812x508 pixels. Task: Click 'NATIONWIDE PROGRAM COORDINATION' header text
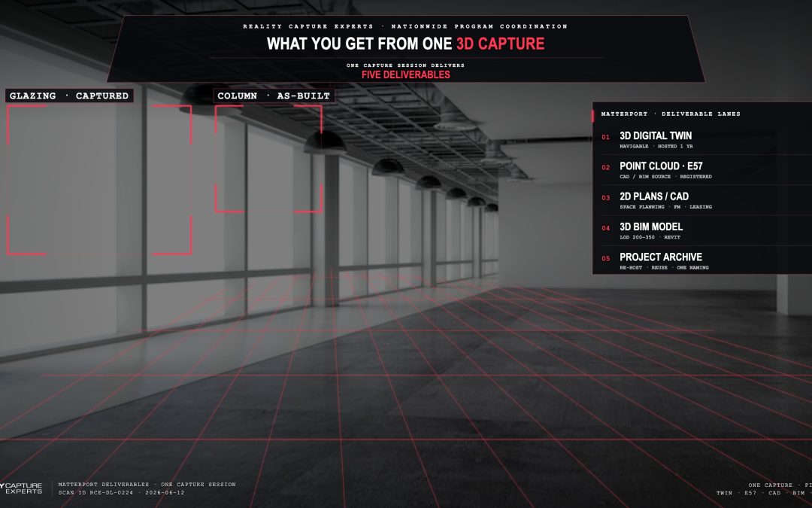[x=479, y=26]
